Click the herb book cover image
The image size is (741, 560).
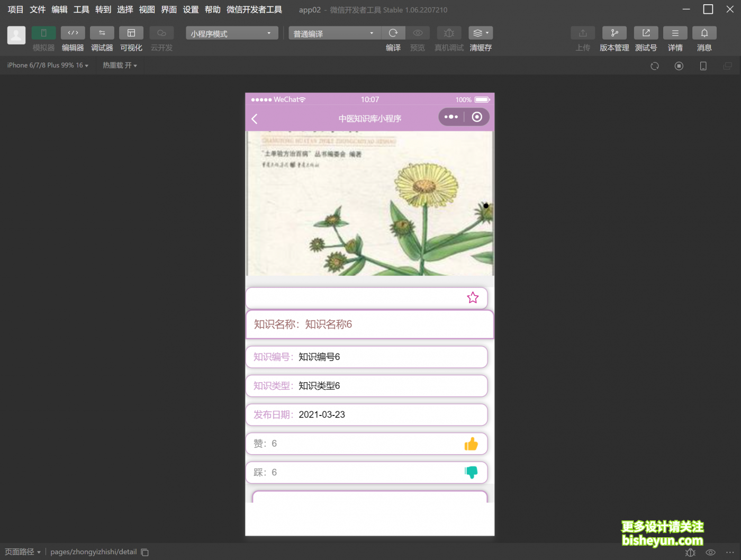(370, 203)
